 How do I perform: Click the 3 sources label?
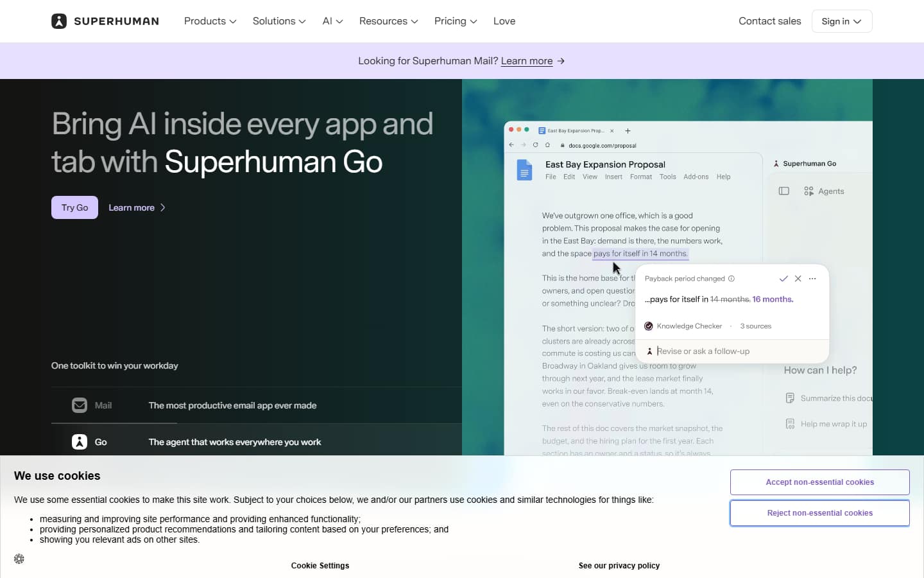756,326
